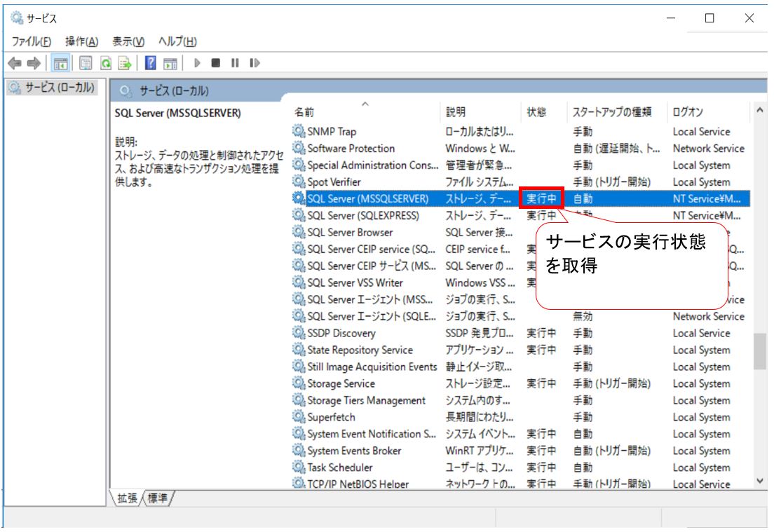This screenshot has height=532, width=774.
Task: Select the System Events Broker service
Action: pos(521,451)
